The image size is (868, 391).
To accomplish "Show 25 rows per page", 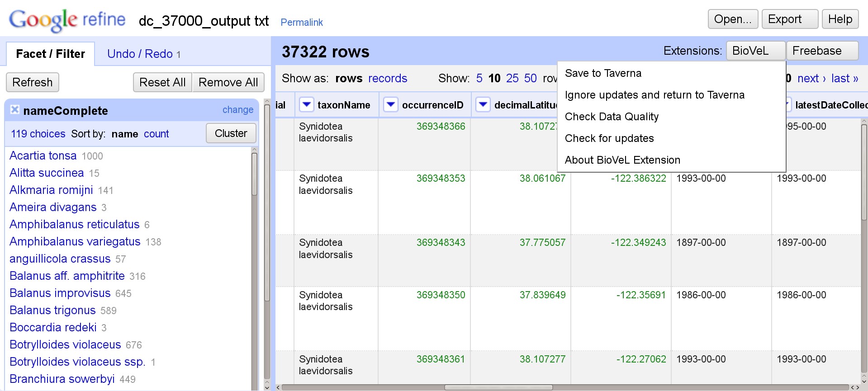I will tap(512, 78).
